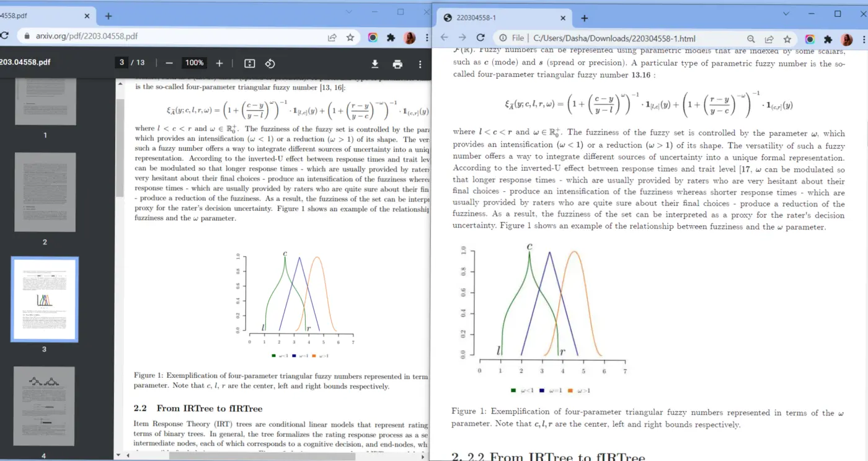Open PDF viewer more actions menu

420,64
